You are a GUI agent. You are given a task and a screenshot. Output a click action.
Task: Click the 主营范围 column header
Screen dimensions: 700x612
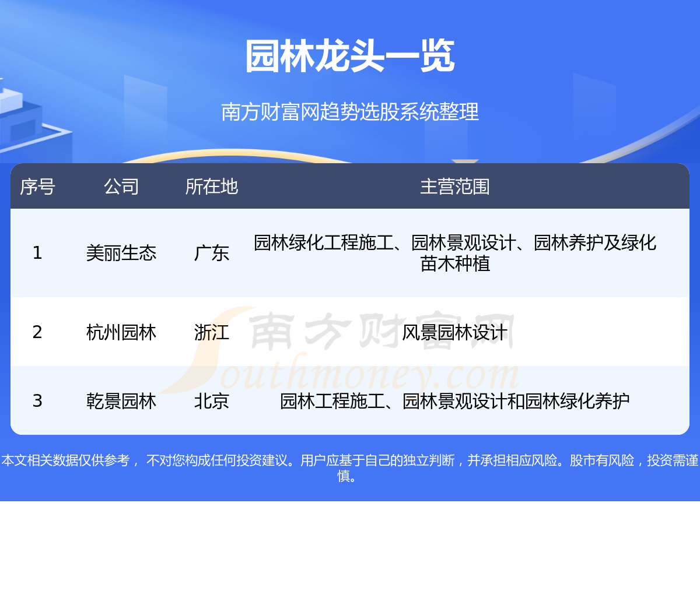(x=455, y=187)
